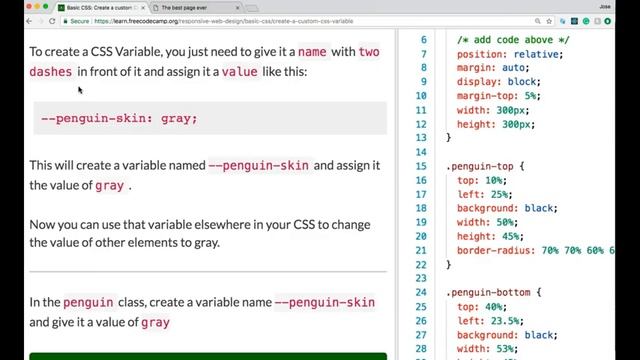This screenshot has height=360, width=640.
Task: Click background: black; on line 27
Action: pyautogui.click(x=507, y=335)
